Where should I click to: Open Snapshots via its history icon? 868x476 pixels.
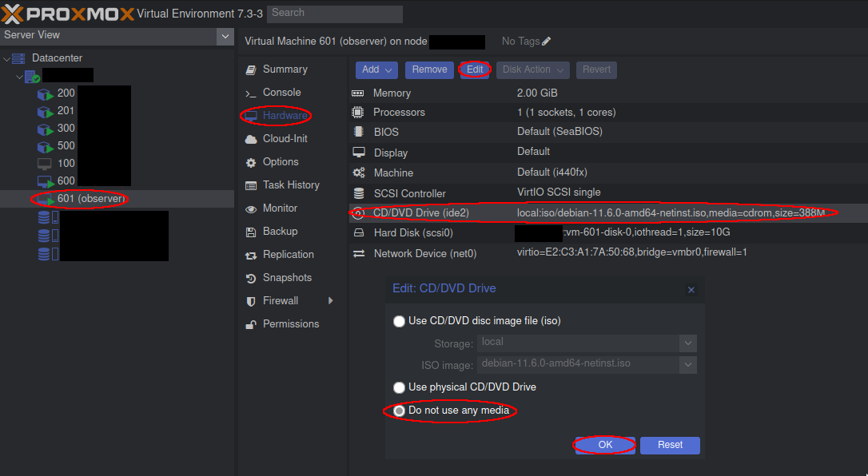(251, 278)
